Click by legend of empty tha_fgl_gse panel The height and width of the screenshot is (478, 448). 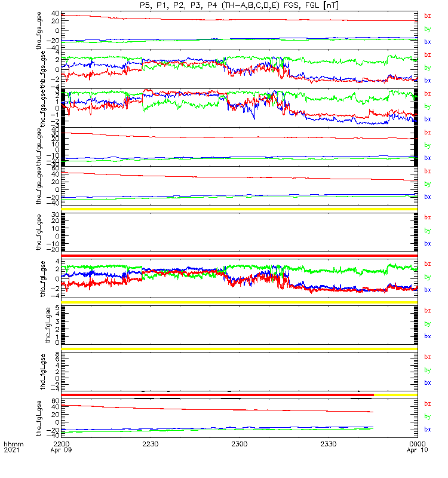pos(428,231)
